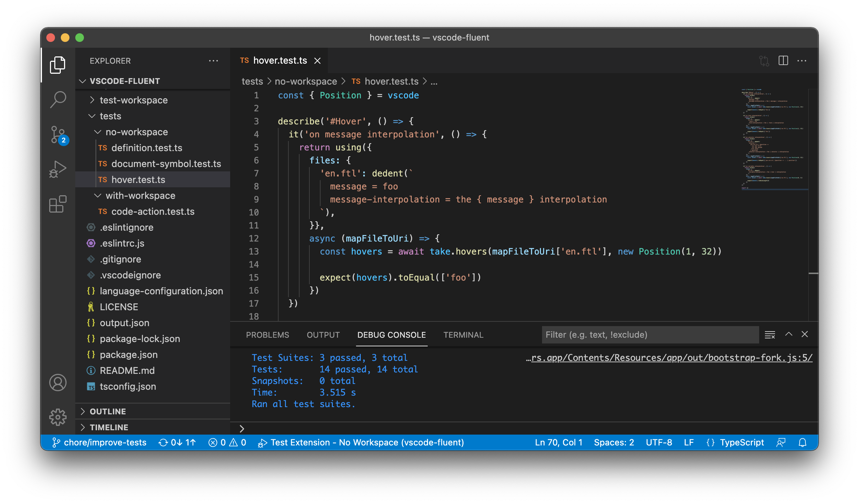Viewport: 859px width, 504px height.
Task: Open the PROBLEMS tab
Action: tap(267, 335)
